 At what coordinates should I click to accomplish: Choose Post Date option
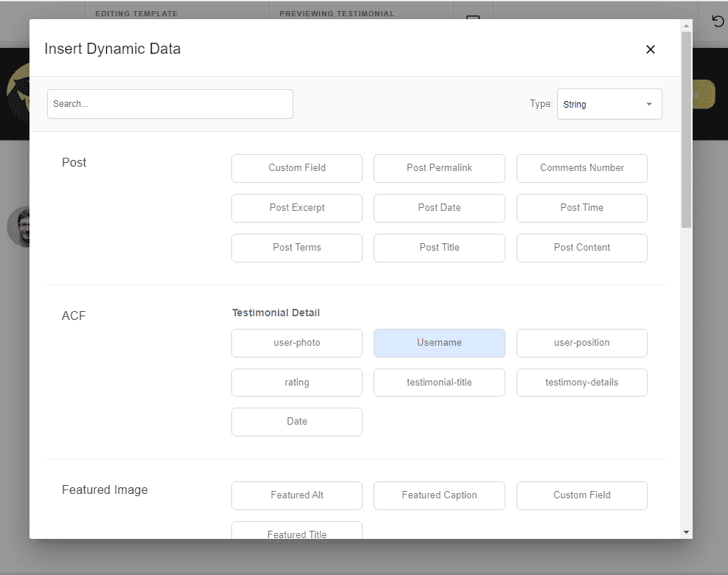[x=439, y=208]
